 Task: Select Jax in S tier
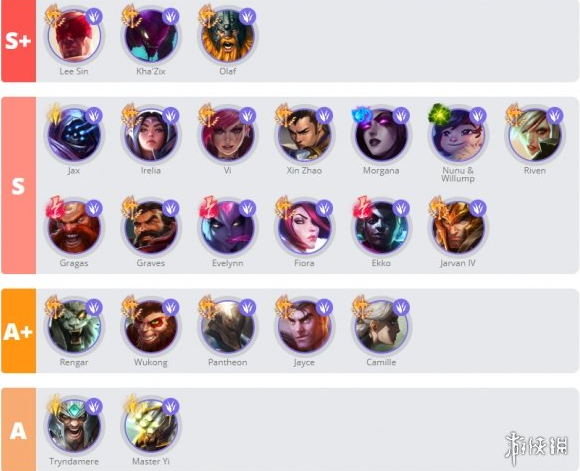(74, 135)
